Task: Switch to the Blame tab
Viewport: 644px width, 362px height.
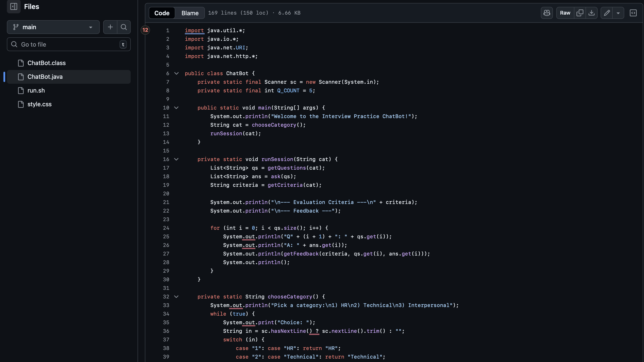Action: (x=190, y=13)
